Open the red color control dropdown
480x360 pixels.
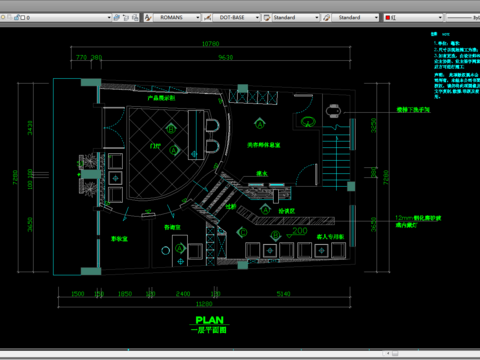(x=440, y=17)
